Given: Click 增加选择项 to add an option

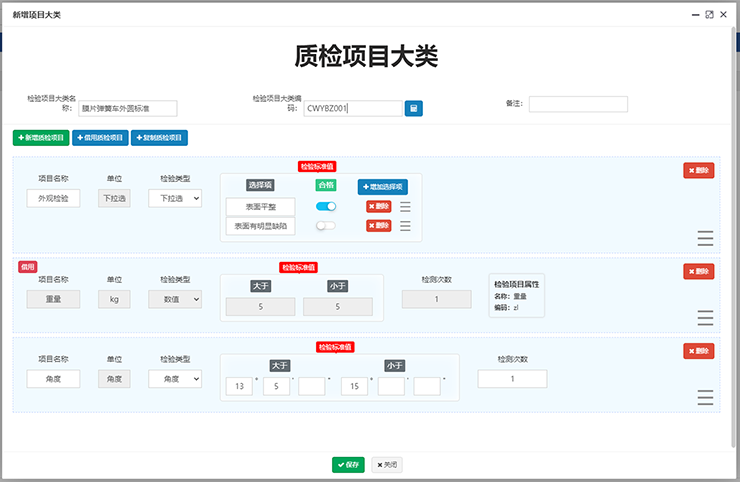Looking at the screenshot, I should pyautogui.click(x=383, y=187).
